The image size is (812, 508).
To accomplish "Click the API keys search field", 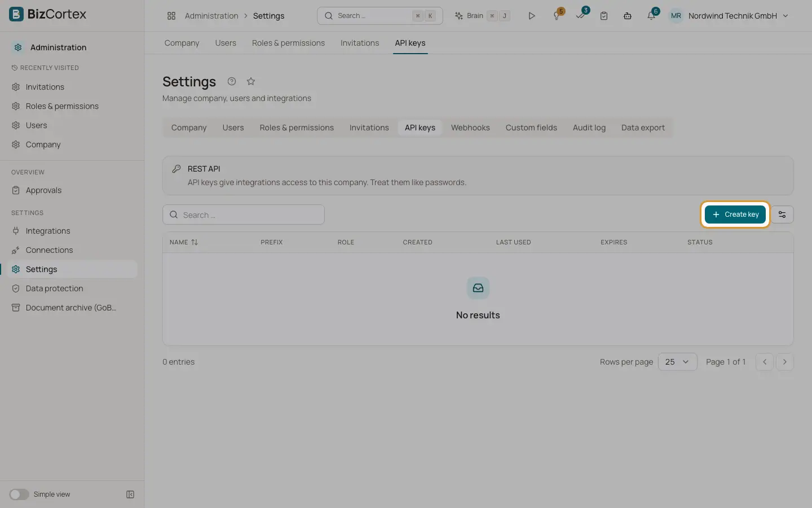I will point(244,214).
